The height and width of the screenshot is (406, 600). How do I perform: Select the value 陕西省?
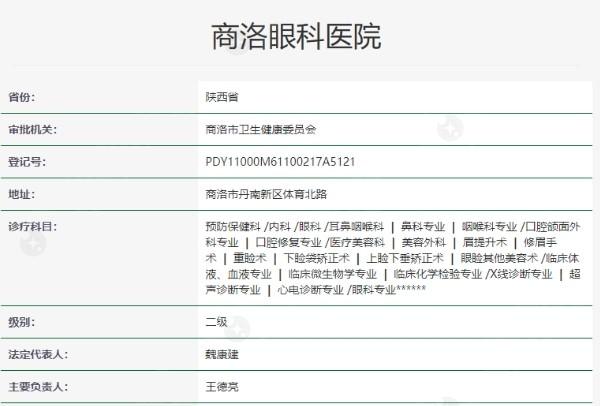click(x=222, y=97)
